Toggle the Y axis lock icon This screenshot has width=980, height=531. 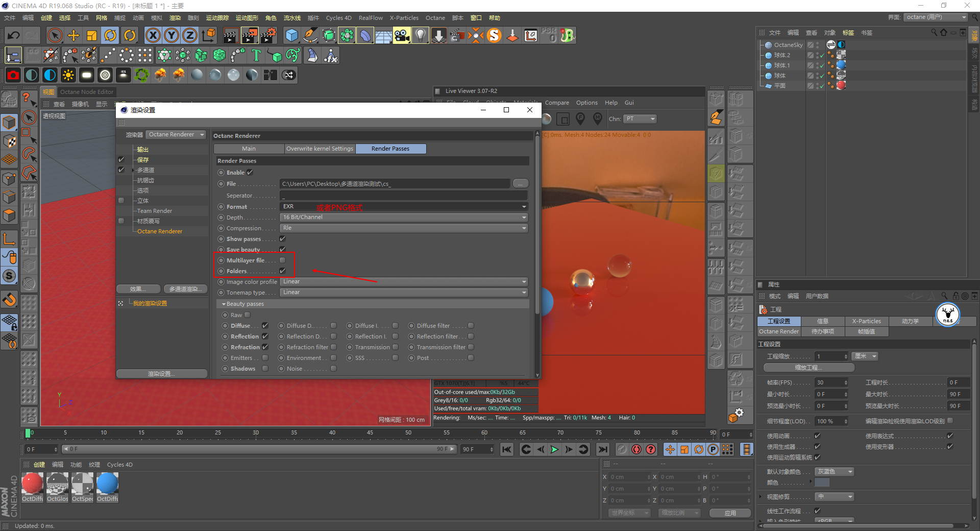click(171, 35)
